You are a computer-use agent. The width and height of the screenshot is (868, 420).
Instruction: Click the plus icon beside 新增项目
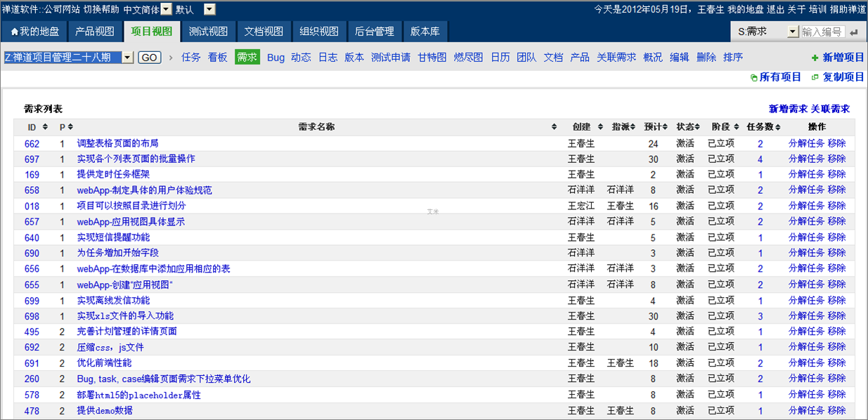click(815, 58)
